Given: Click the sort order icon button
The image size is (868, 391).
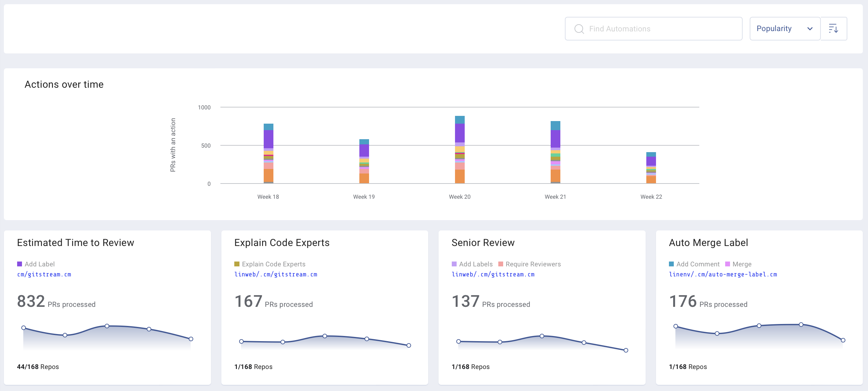Looking at the screenshot, I should click(833, 29).
